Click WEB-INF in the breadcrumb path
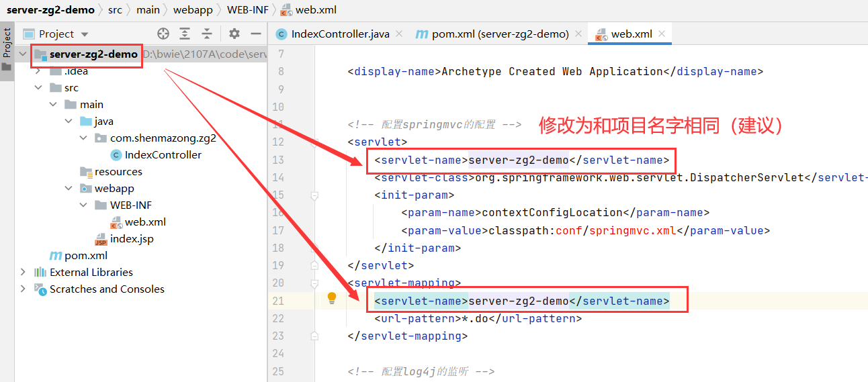This screenshot has height=382, width=868. pyautogui.click(x=247, y=10)
